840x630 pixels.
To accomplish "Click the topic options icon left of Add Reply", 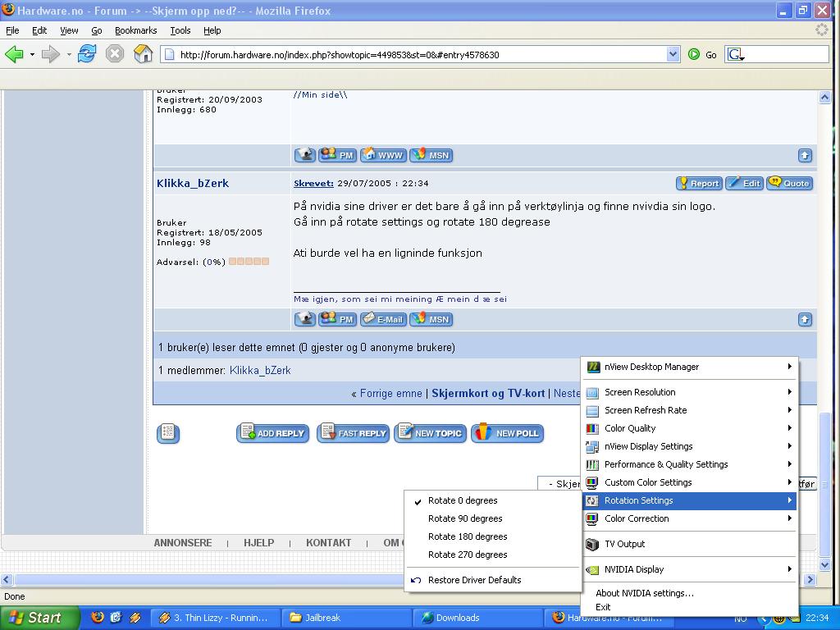I will [x=168, y=433].
